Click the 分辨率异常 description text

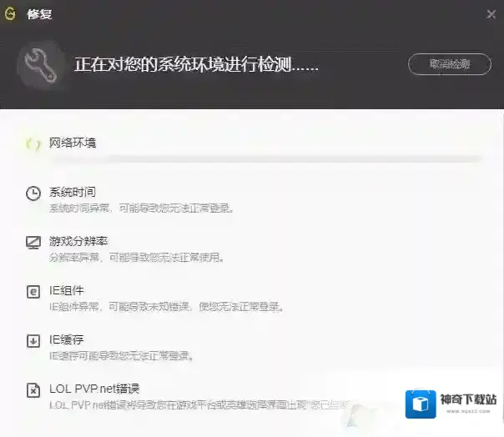136,257
